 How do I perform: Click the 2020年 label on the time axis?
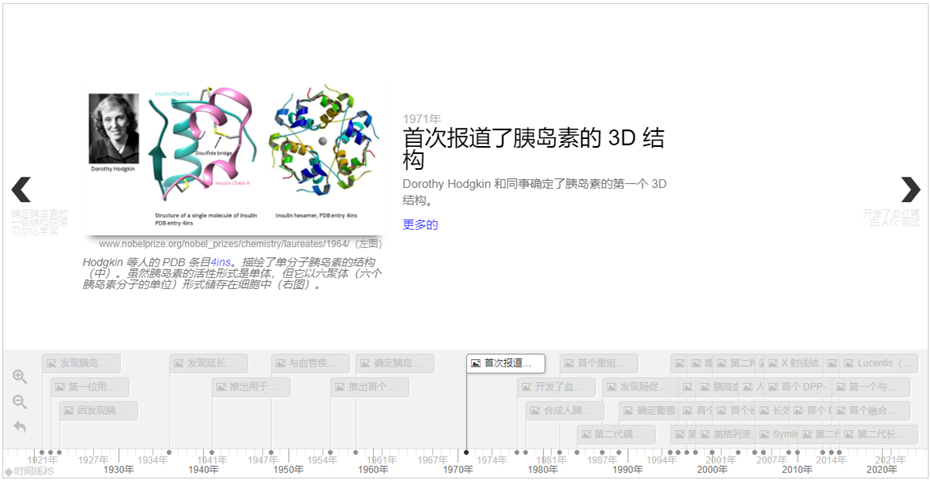[x=881, y=470]
